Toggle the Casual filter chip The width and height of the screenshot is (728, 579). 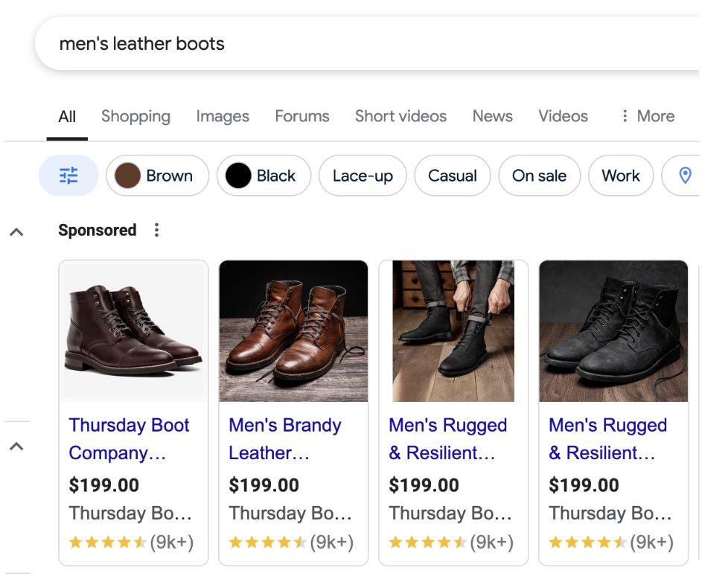click(x=453, y=176)
